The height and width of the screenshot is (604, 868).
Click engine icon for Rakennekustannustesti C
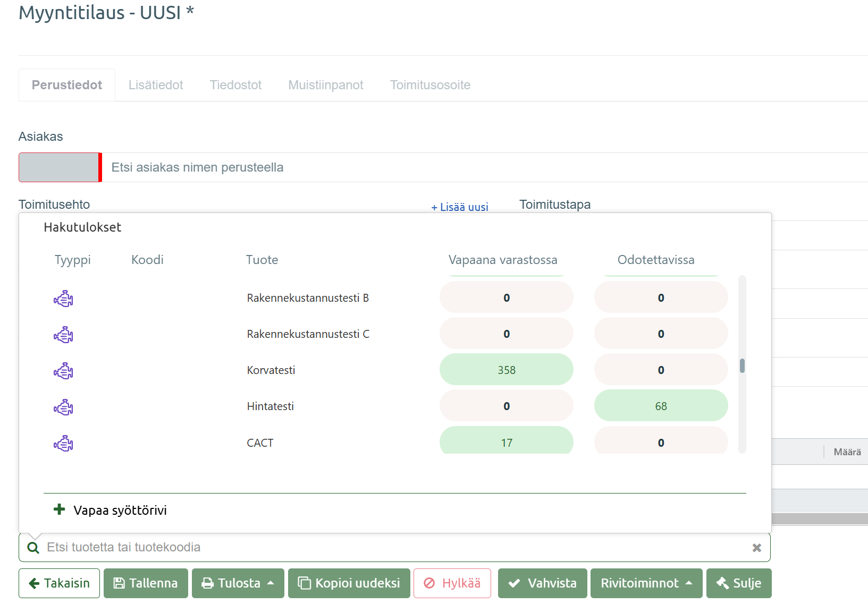click(63, 335)
